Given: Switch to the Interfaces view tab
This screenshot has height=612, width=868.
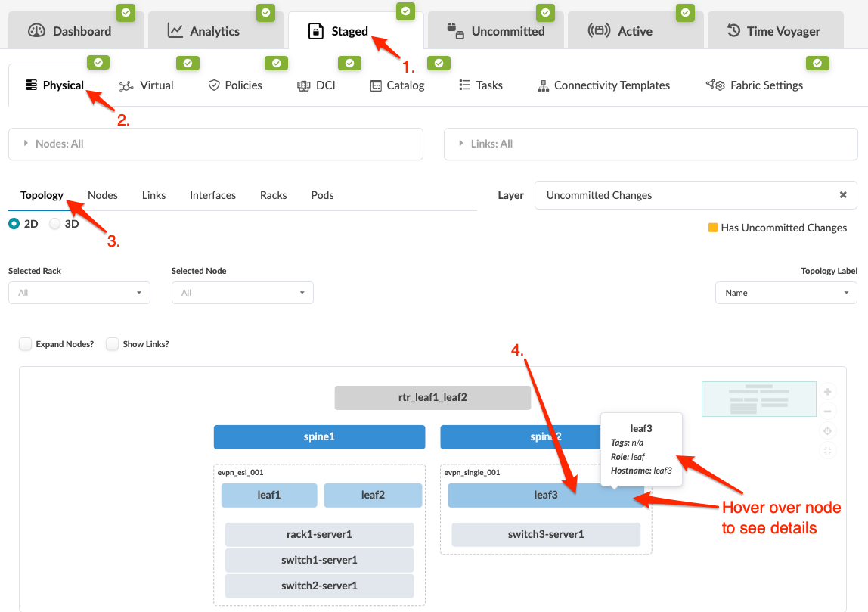Looking at the screenshot, I should pos(212,195).
